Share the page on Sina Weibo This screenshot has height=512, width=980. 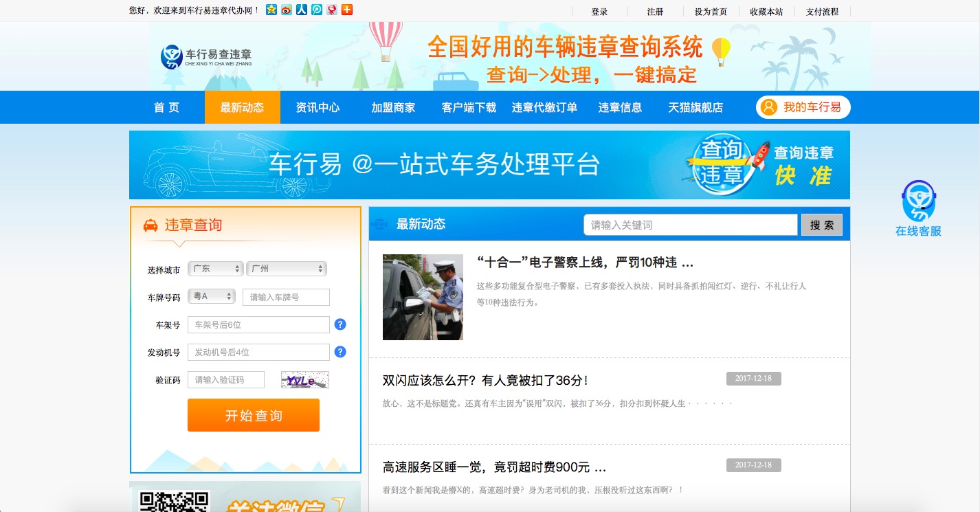[x=287, y=10]
